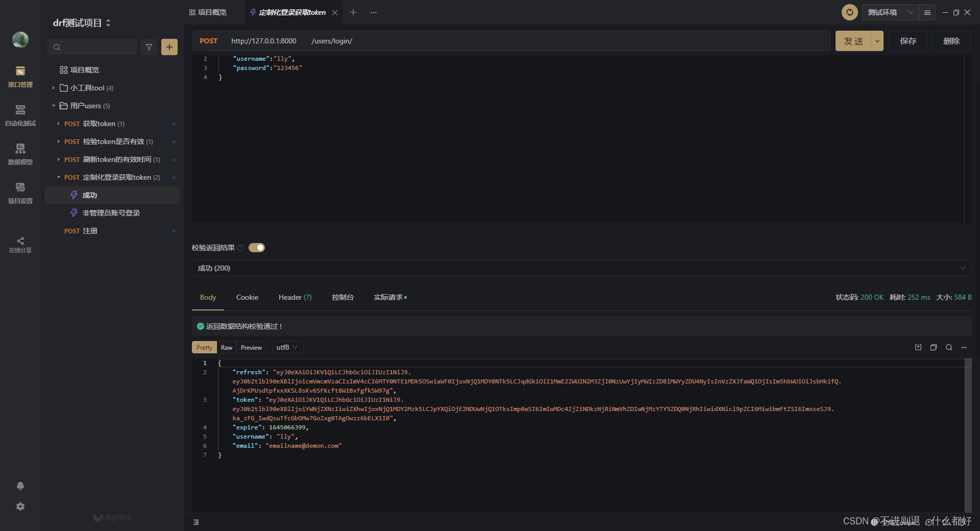Click the filter icon beside search
This screenshot has width=980, height=531.
149,47
